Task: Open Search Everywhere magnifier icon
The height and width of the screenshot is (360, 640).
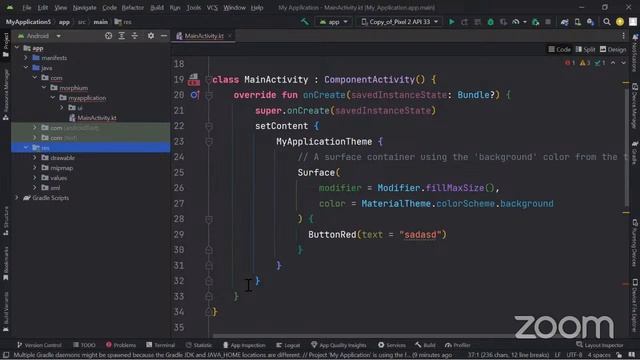Action: coord(607,22)
